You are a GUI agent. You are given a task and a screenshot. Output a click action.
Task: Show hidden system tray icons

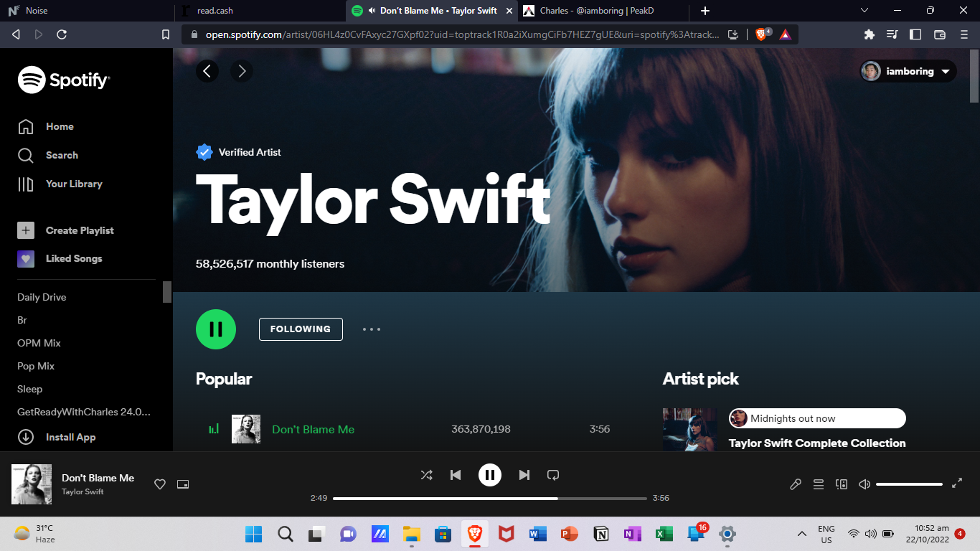[x=801, y=534]
